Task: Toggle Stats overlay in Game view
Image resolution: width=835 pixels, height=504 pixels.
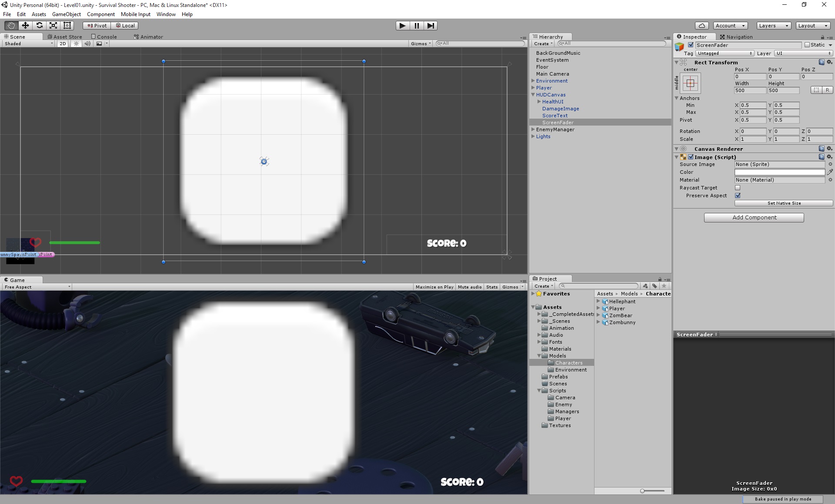Action: (x=492, y=287)
